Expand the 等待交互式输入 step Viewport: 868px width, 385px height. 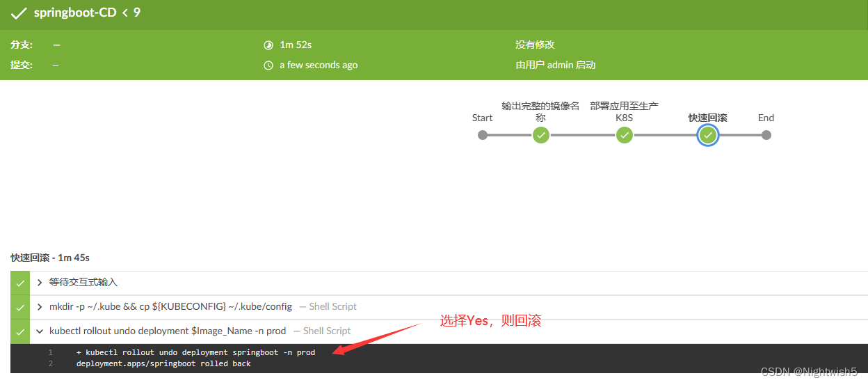coord(40,283)
